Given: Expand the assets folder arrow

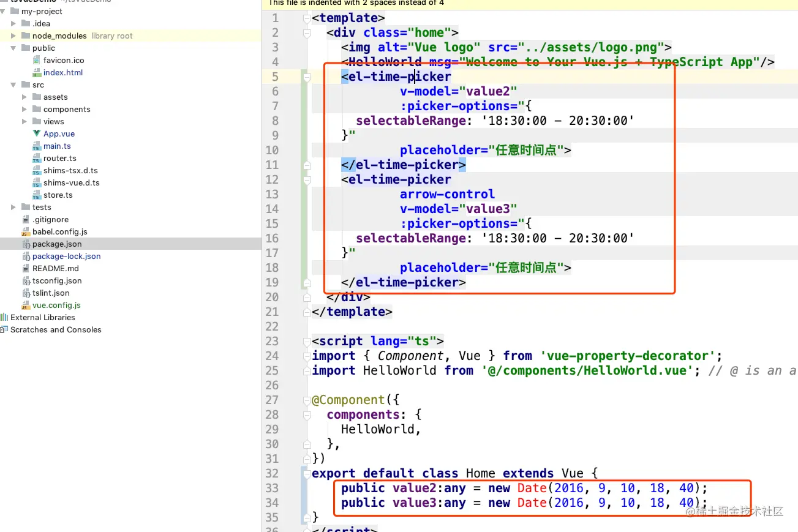Looking at the screenshot, I should tap(24, 97).
